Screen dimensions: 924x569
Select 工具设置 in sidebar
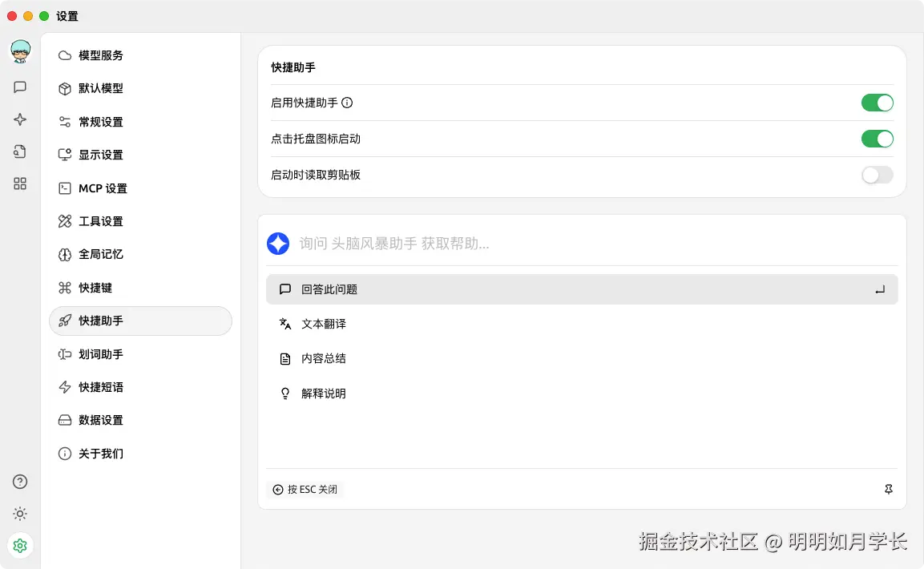140,221
